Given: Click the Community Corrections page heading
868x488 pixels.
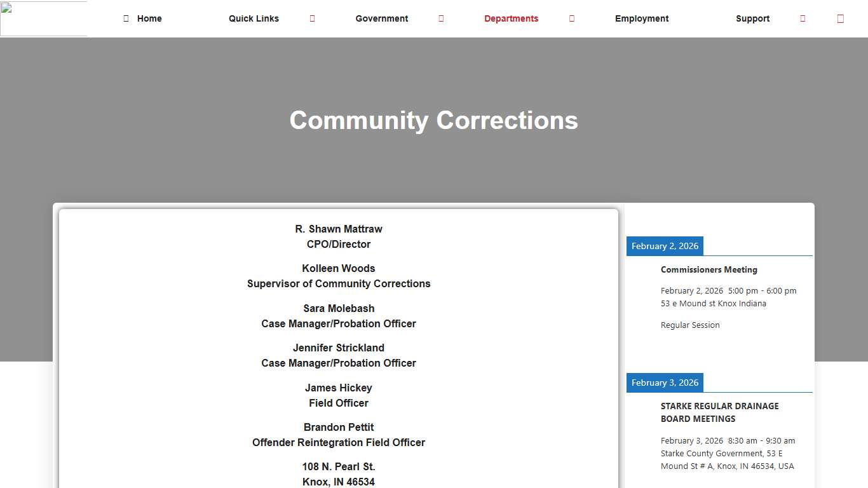Looking at the screenshot, I should (x=434, y=120).
